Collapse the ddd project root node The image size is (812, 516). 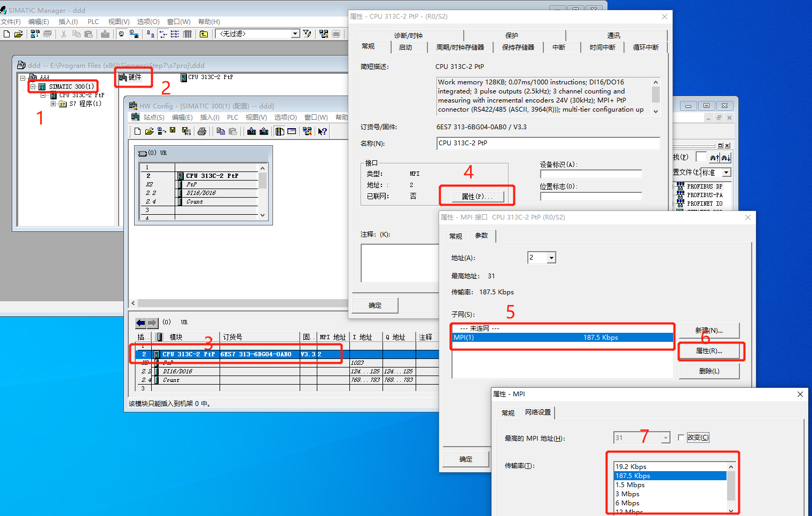coord(23,78)
